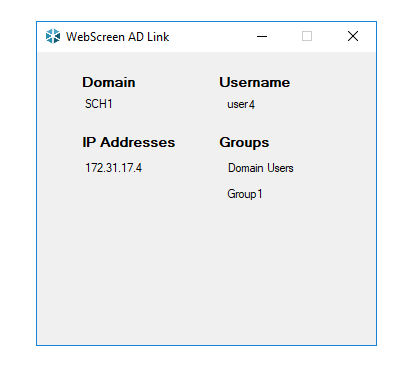Close the WebScreen AD Link window

(353, 36)
